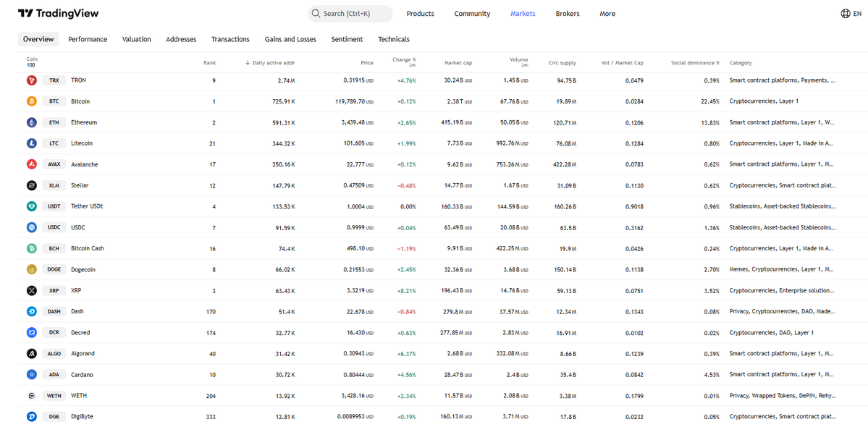Open the DOGE ticker symbol badge

click(54, 269)
